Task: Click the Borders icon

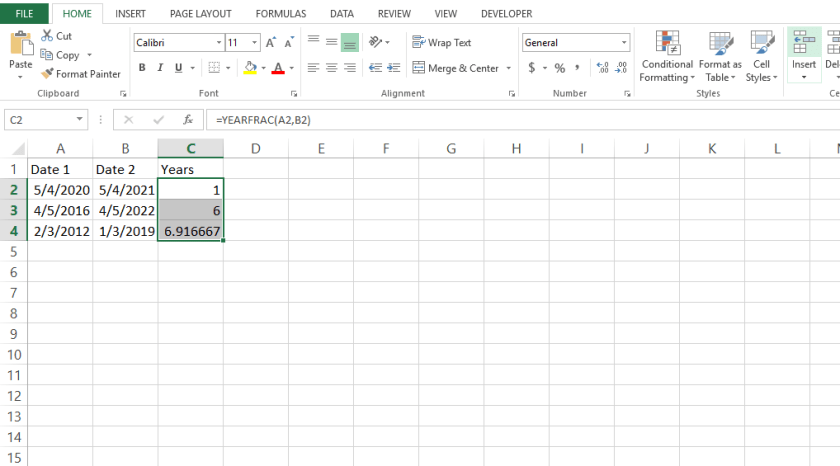Action: (214, 68)
